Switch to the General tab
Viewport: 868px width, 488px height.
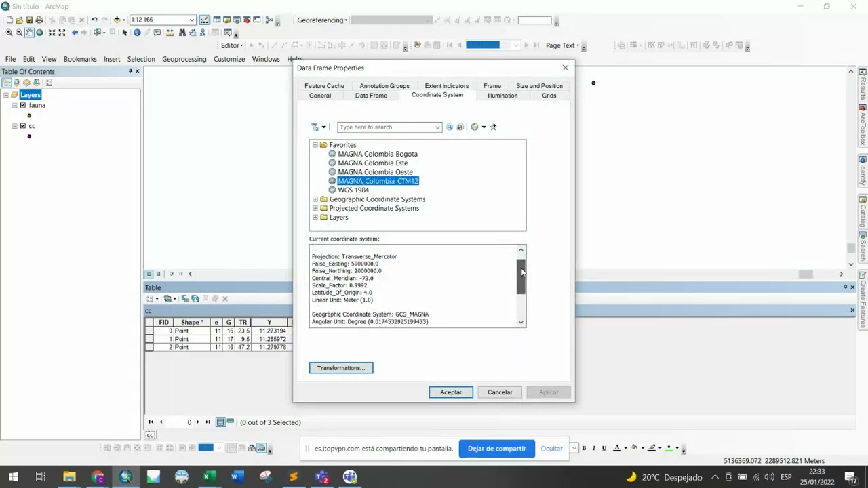point(320,96)
